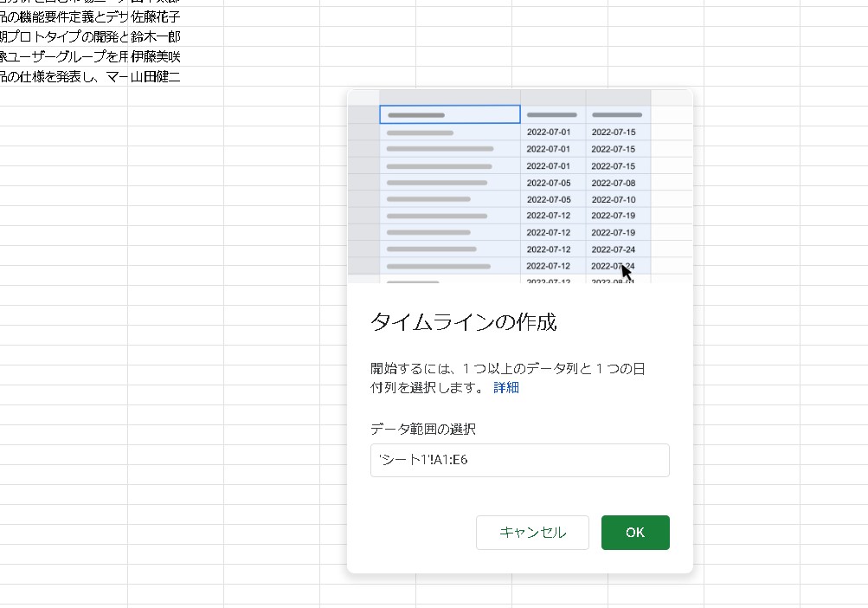Image resolution: width=868 pixels, height=608 pixels.
Task: Click the 2022-07-05 date beside 2022-07-08
Action: [548, 183]
